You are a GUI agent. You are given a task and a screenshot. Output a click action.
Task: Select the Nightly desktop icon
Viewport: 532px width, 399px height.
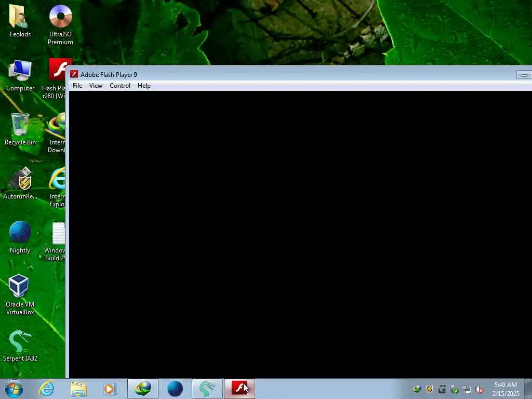click(20, 237)
